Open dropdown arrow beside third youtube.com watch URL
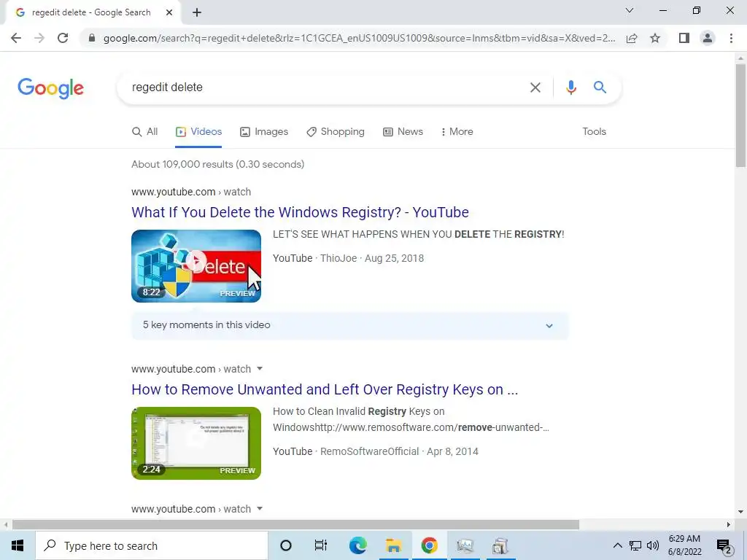The height and width of the screenshot is (560, 747). (260, 508)
